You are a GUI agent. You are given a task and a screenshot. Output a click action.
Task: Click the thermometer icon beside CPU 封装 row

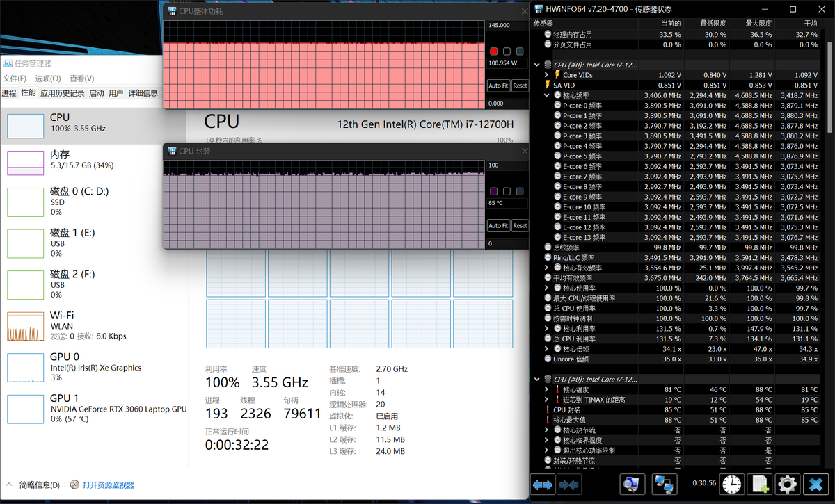click(548, 409)
